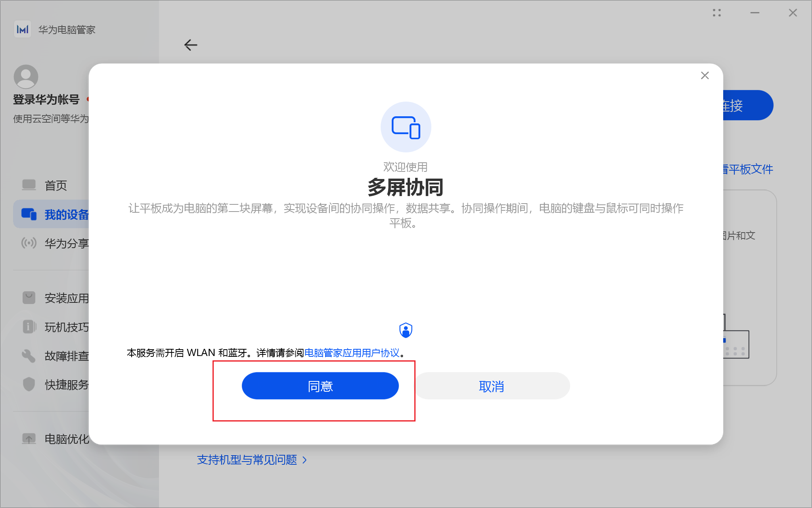Click the 取消 cancel button

492,385
